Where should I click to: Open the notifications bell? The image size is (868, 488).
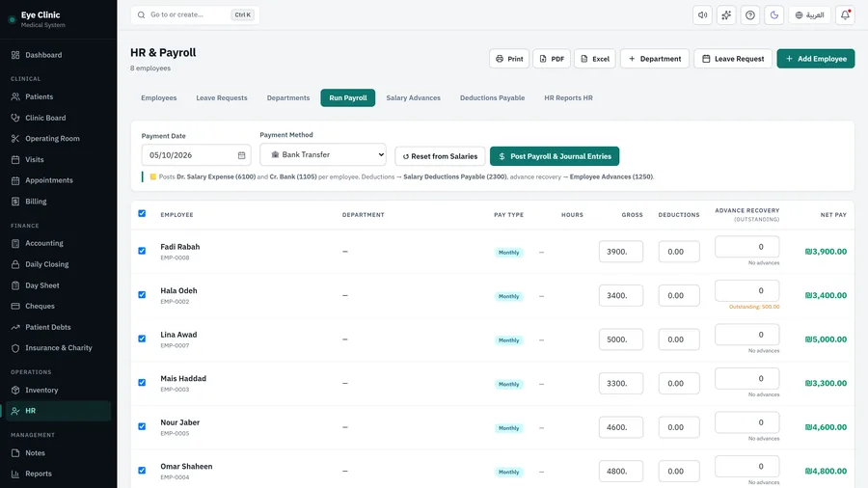pos(845,14)
